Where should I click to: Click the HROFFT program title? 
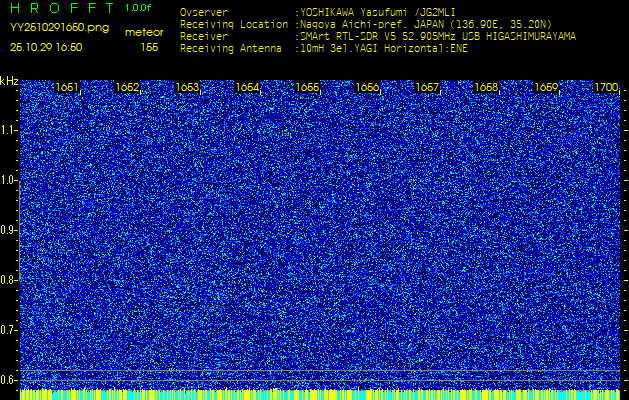(x=62, y=8)
